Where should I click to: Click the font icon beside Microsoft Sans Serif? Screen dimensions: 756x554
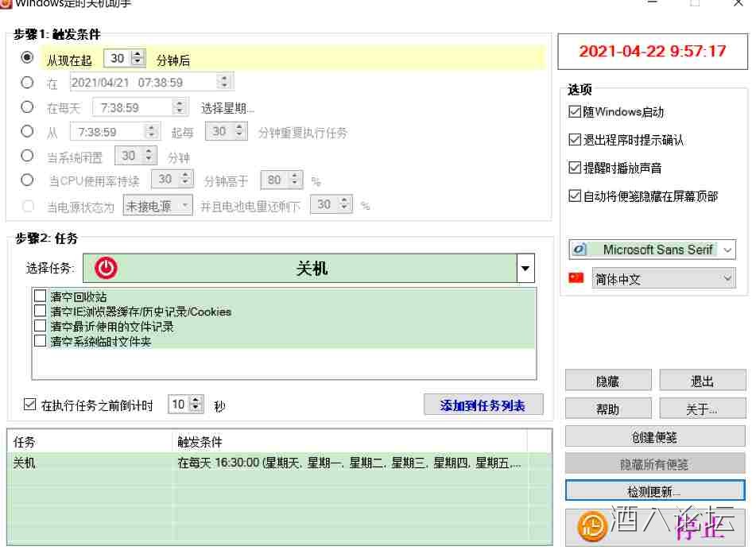coord(580,250)
